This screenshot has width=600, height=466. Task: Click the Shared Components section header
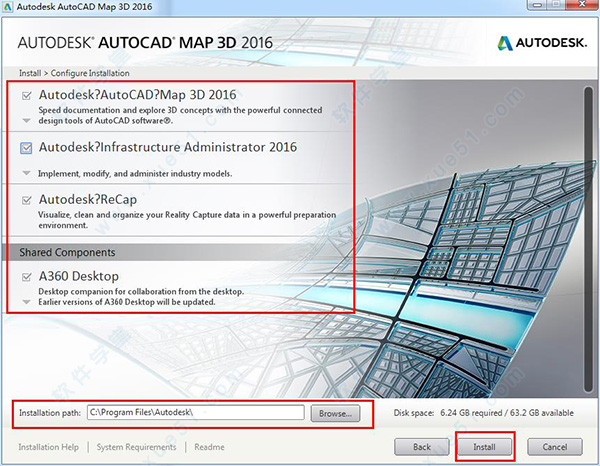(67, 252)
